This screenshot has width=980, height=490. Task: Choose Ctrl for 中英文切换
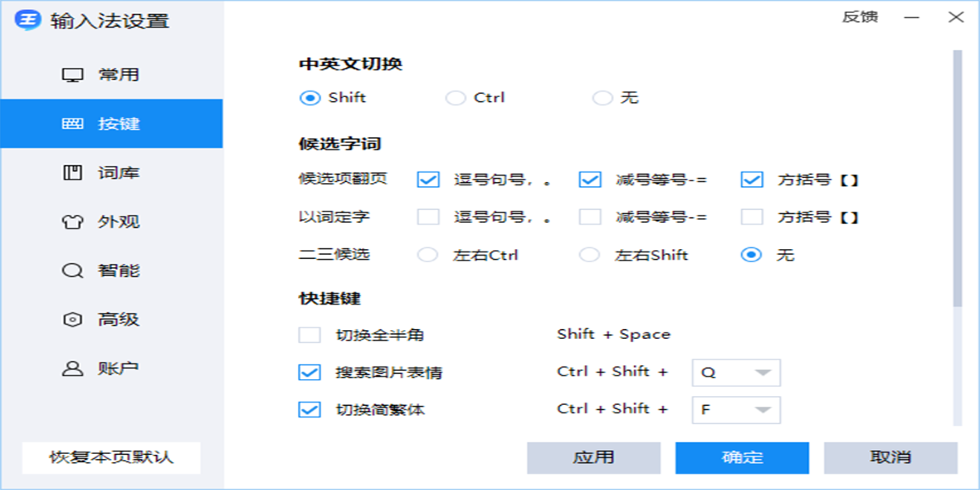coord(455,97)
